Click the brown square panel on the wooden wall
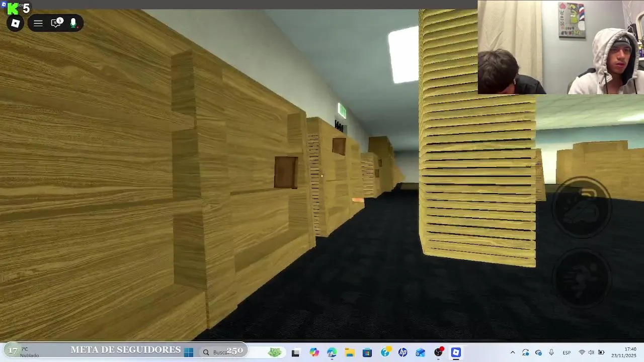The width and height of the screenshot is (644, 362). click(286, 172)
